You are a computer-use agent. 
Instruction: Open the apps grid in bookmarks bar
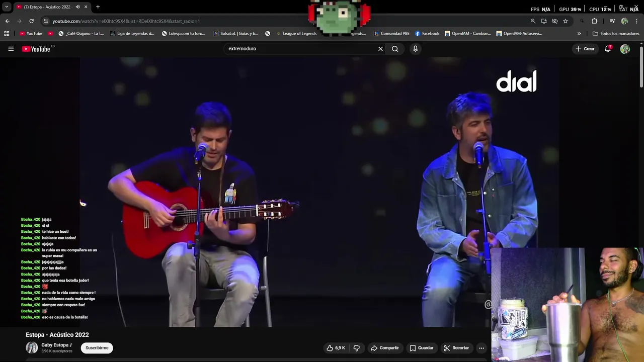tap(7, 34)
